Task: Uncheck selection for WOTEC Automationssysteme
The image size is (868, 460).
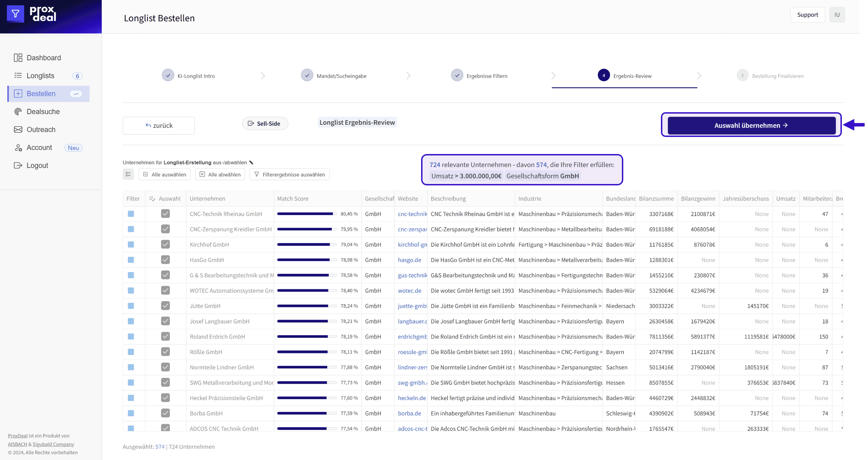Action: pos(166,290)
